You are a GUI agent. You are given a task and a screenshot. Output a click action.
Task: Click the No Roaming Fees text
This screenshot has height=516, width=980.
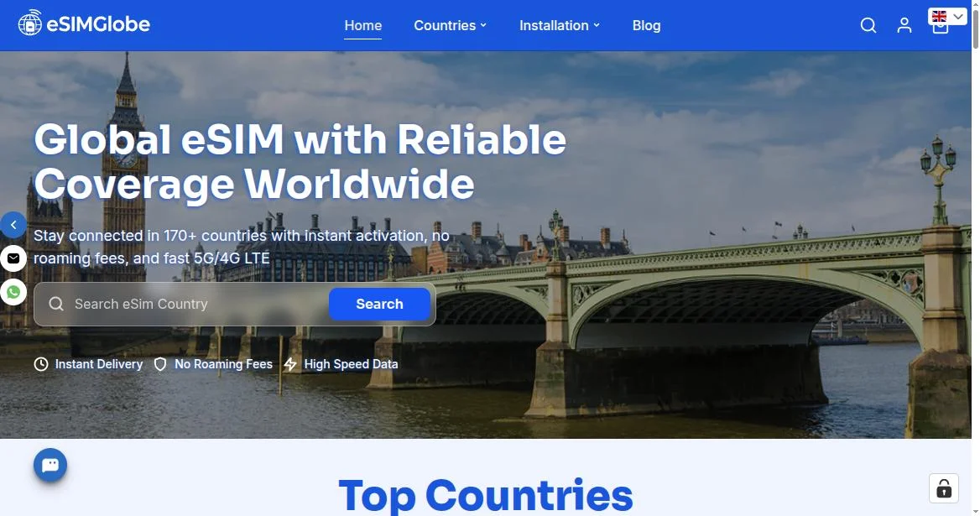click(x=224, y=364)
